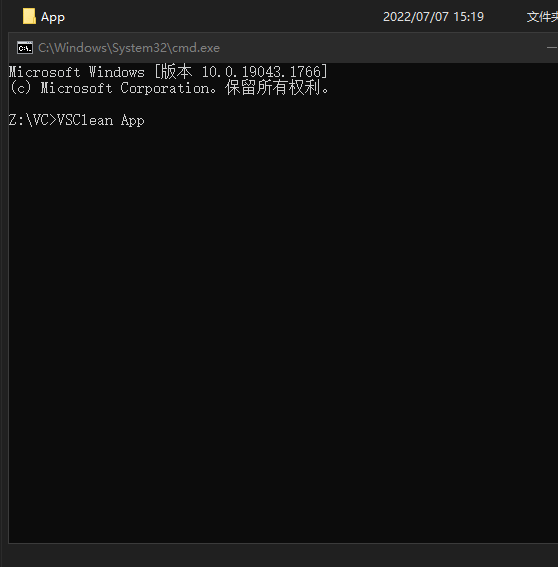
Task: Open the cmd.exe title bar system icon
Action: click(x=25, y=48)
